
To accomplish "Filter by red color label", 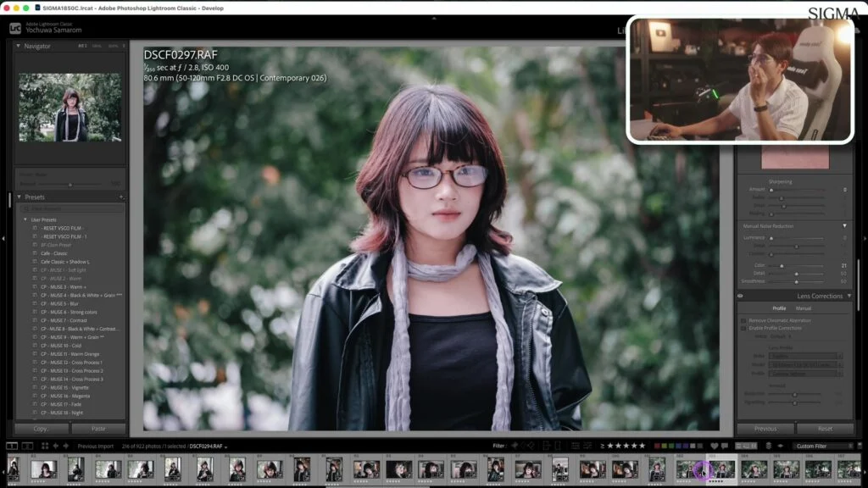I will [657, 446].
